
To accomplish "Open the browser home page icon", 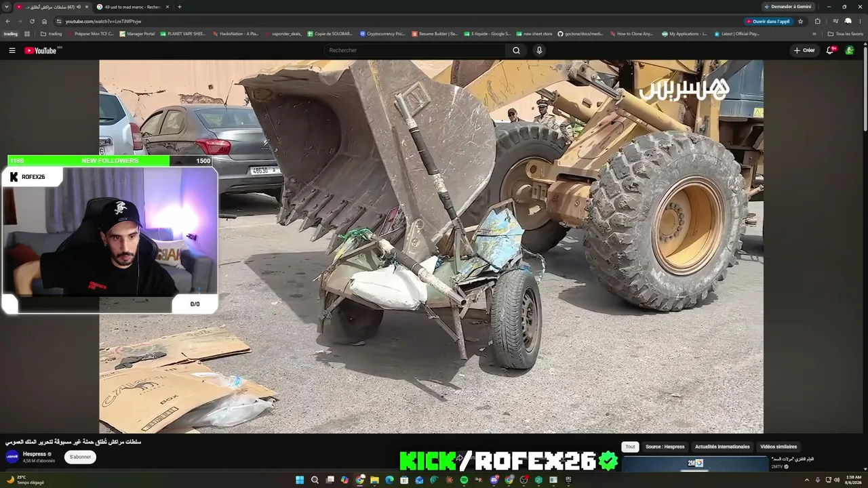I will (45, 21).
